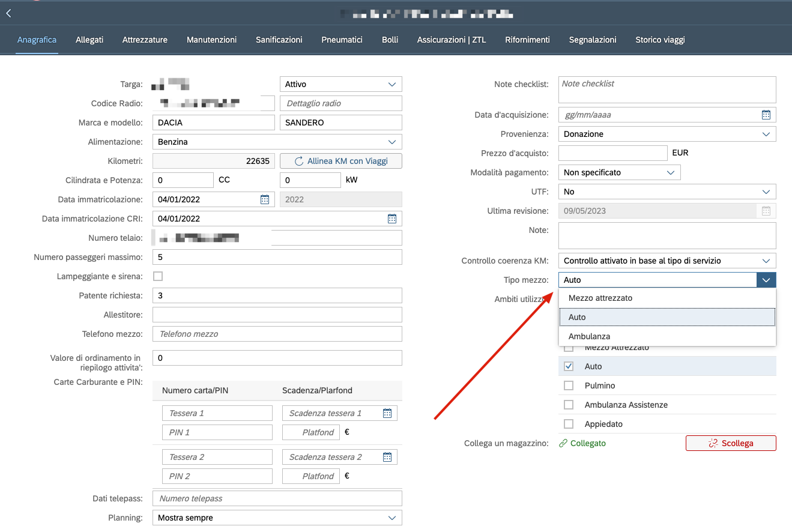Uncheck the Auto usage checkbox
Image resolution: width=792 pixels, height=532 pixels.
(x=569, y=366)
